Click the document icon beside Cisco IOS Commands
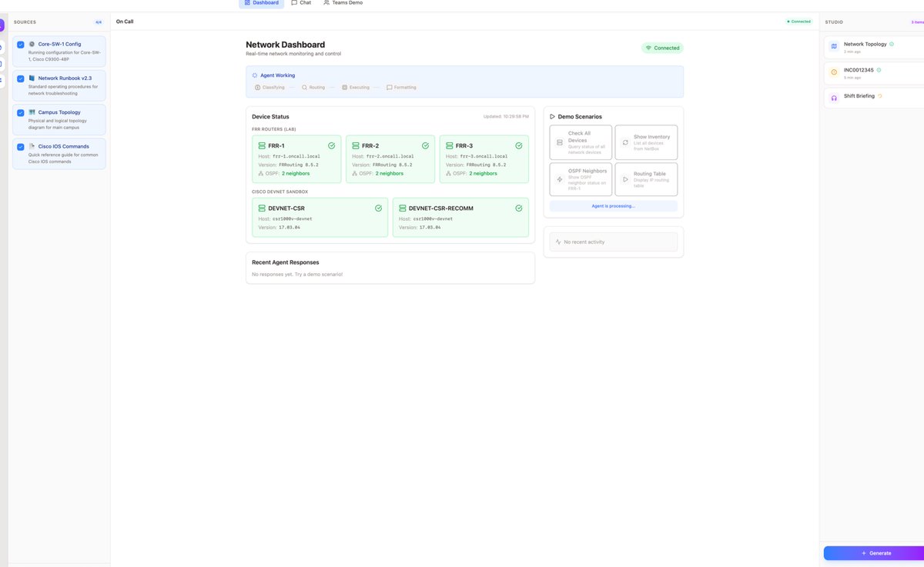This screenshot has height=567, width=924. [x=32, y=146]
